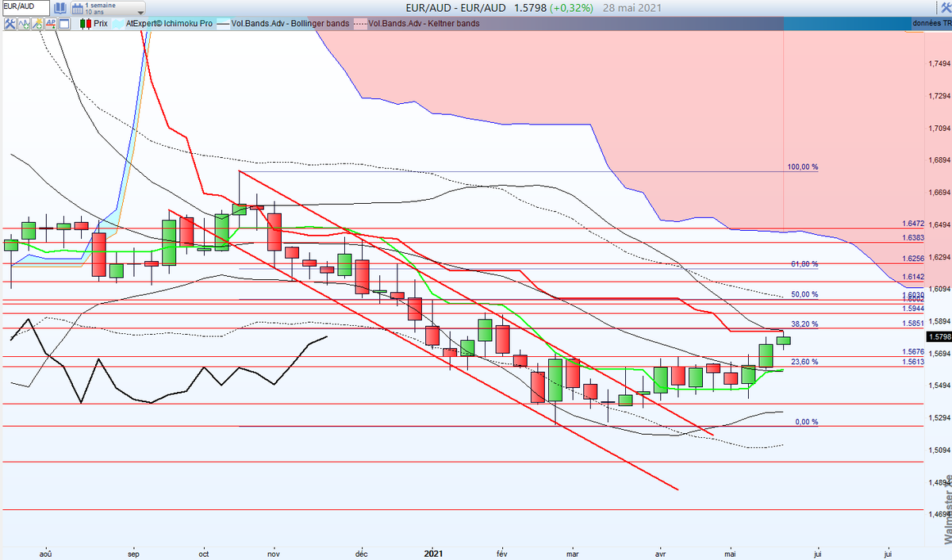The height and width of the screenshot is (560, 952).
Task: Click the AP toolbar icon
Action: pyautogui.click(x=52, y=24)
